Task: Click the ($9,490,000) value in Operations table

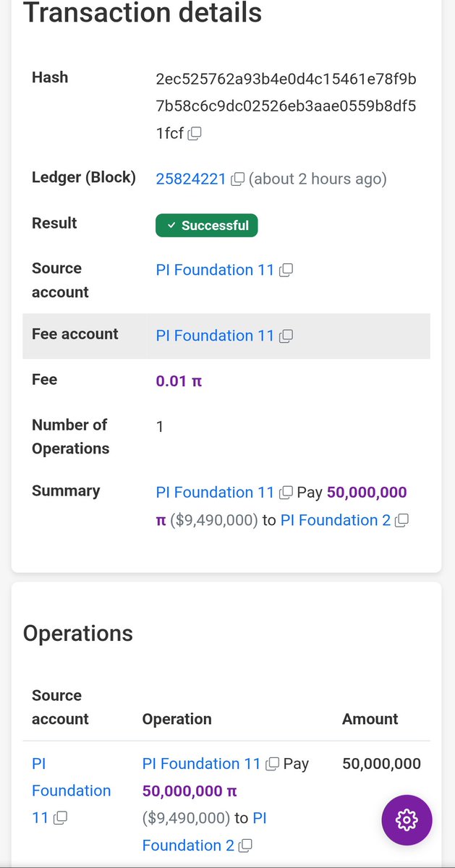Action: (x=185, y=818)
